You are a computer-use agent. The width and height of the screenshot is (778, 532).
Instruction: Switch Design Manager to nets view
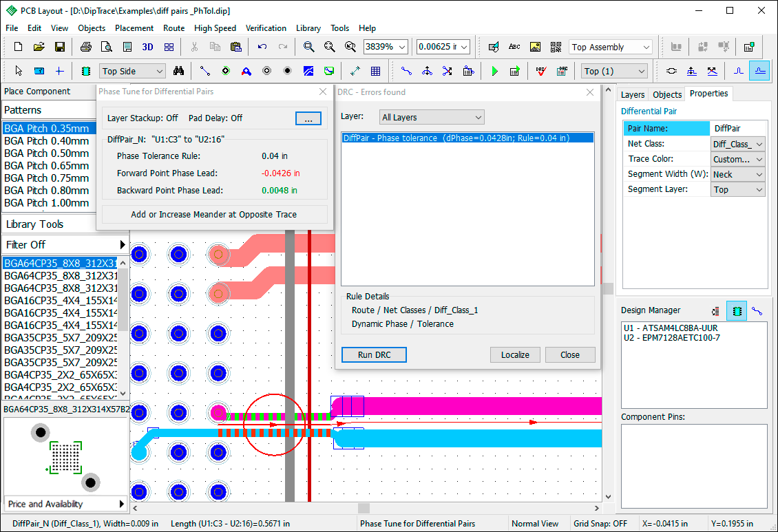coord(757,311)
